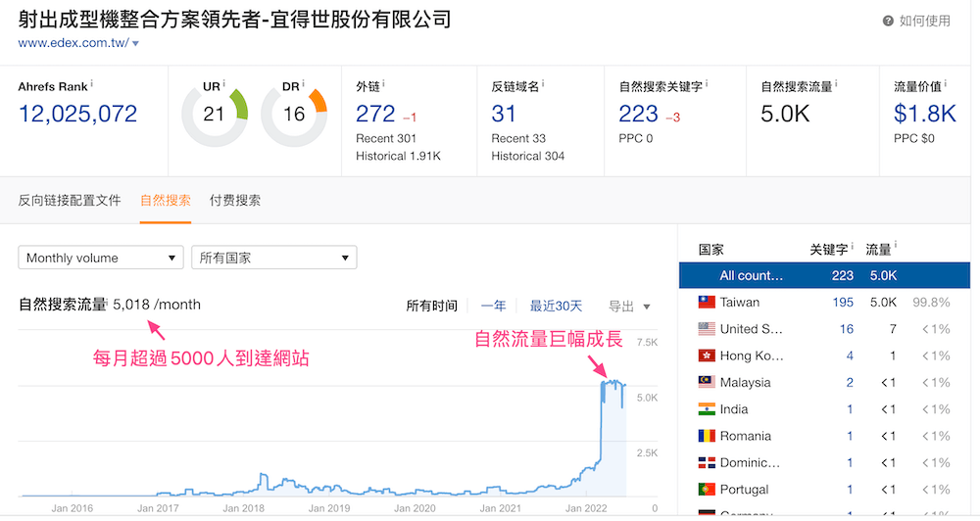Screen dimensions: 980x521
Task: Open India keyword count 1
Action: (850, 409)
